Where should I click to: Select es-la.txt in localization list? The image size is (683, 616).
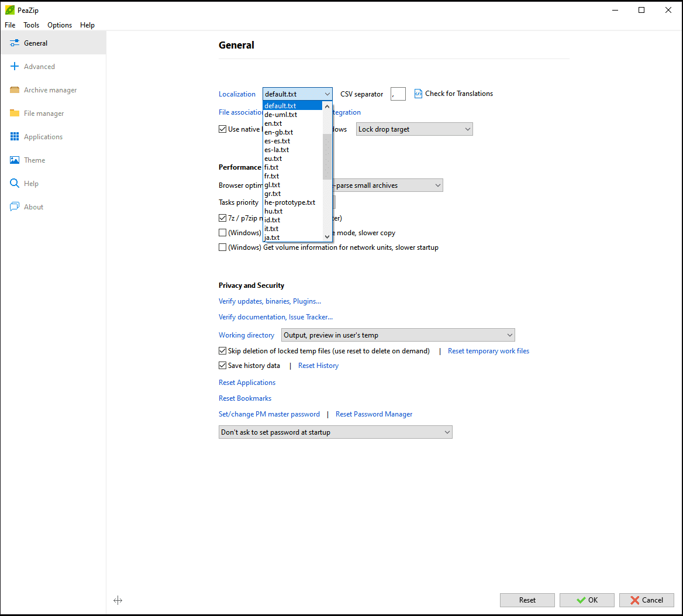(293, 149)
